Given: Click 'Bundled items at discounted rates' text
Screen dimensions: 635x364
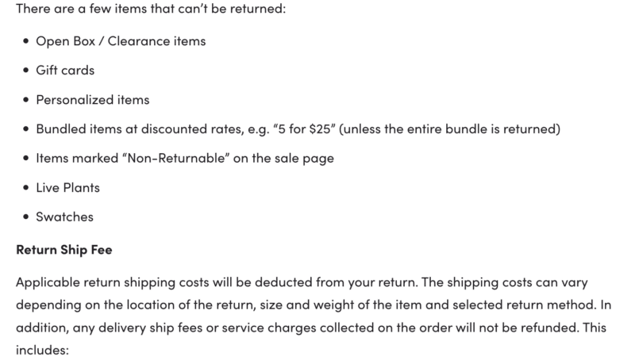Looking at the screenshot, I should point(140,128).
